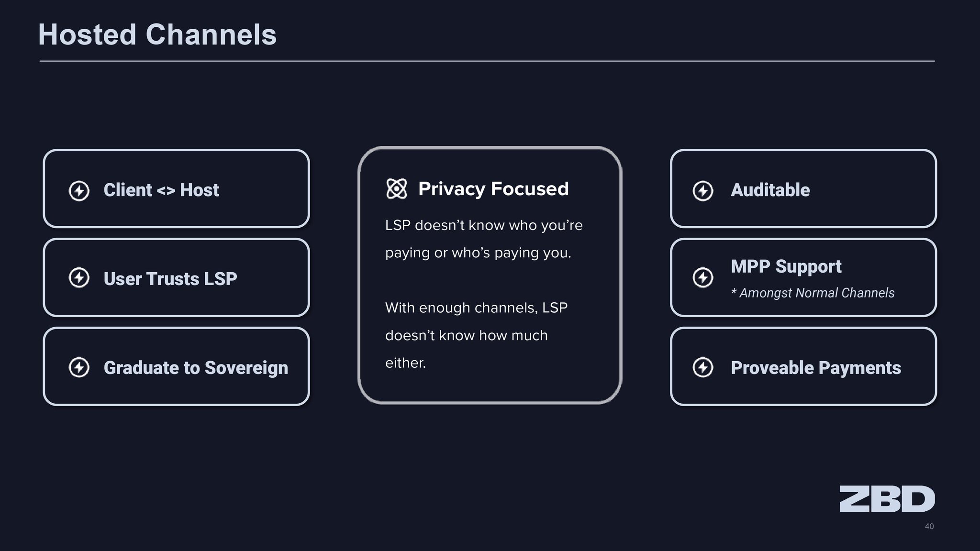Select the Client <> Host card label

pos(161,190)
